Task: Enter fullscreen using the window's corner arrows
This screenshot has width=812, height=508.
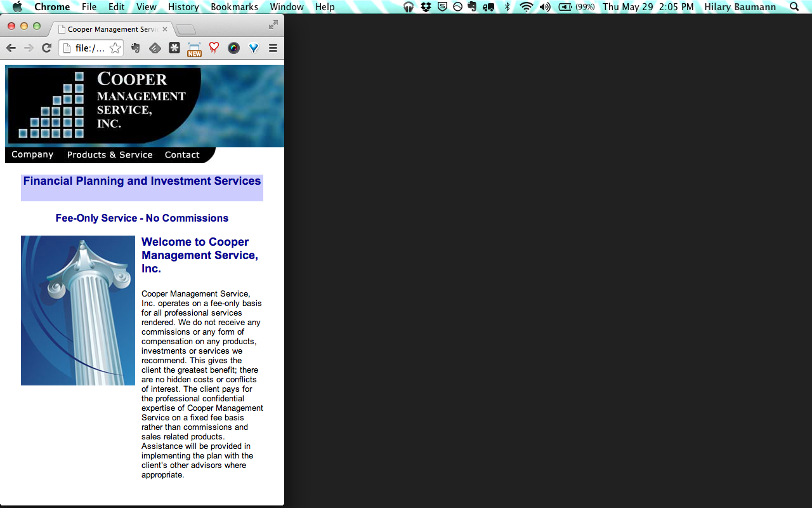Action: tap(273, 25)
